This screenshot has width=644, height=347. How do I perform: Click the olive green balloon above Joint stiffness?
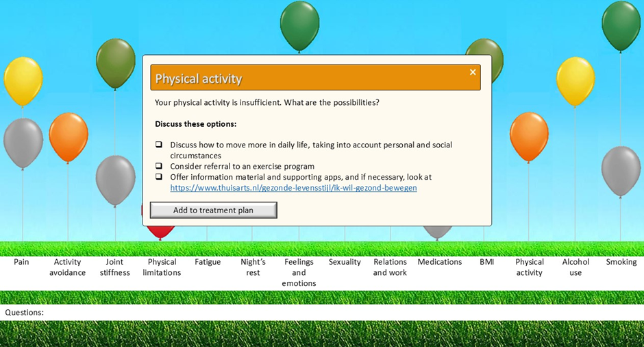(115, 62)
